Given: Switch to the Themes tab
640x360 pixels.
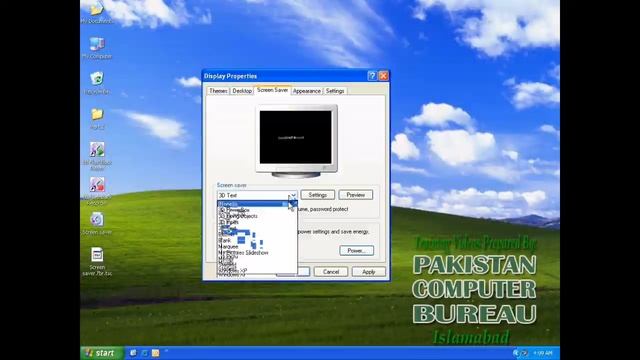Looking at the screenshot, I should (218, 91).
